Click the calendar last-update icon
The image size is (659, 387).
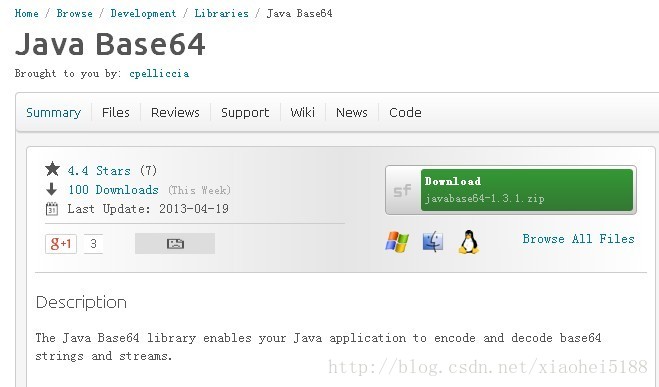tap(52, 209)
